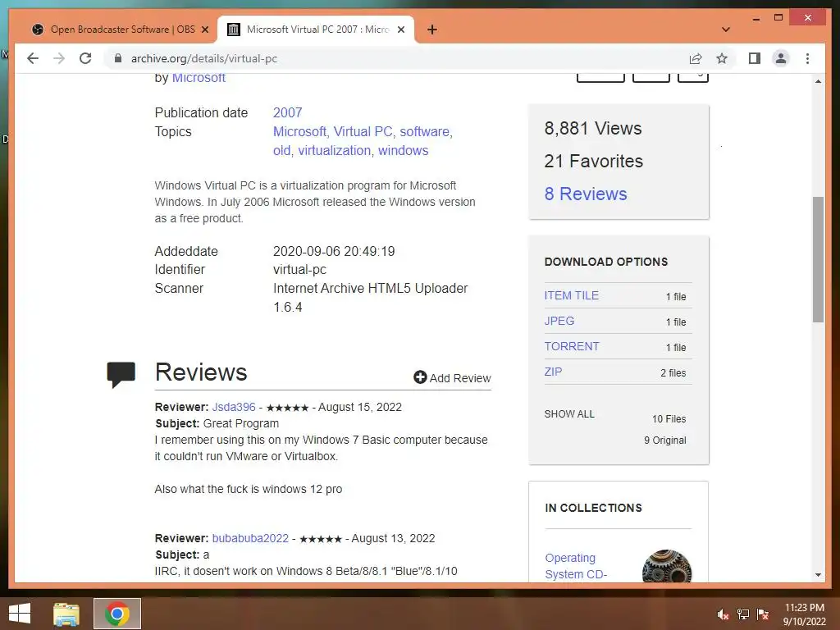This screenshot has width=840, height=630.
Task: Share this page icon in address bar
Action: (x=696, y=58)
